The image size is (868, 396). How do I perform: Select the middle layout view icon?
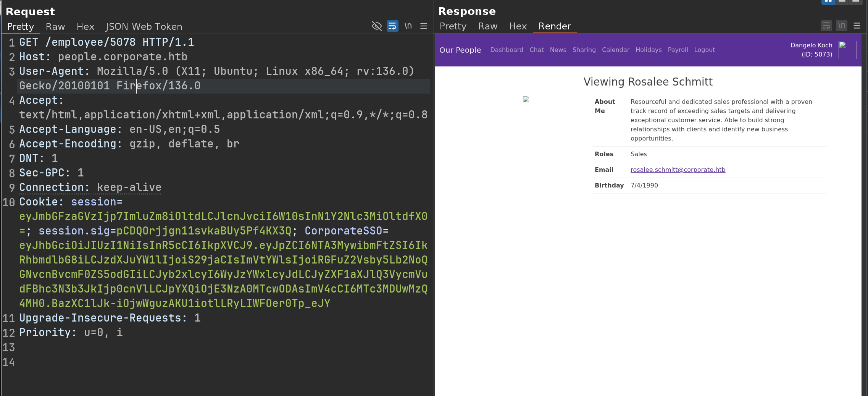(x=842, y=2)
